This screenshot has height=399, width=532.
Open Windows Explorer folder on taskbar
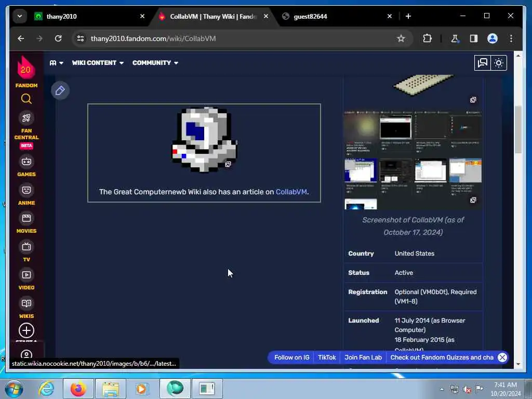pyautogui.click(x=111, y=389)
